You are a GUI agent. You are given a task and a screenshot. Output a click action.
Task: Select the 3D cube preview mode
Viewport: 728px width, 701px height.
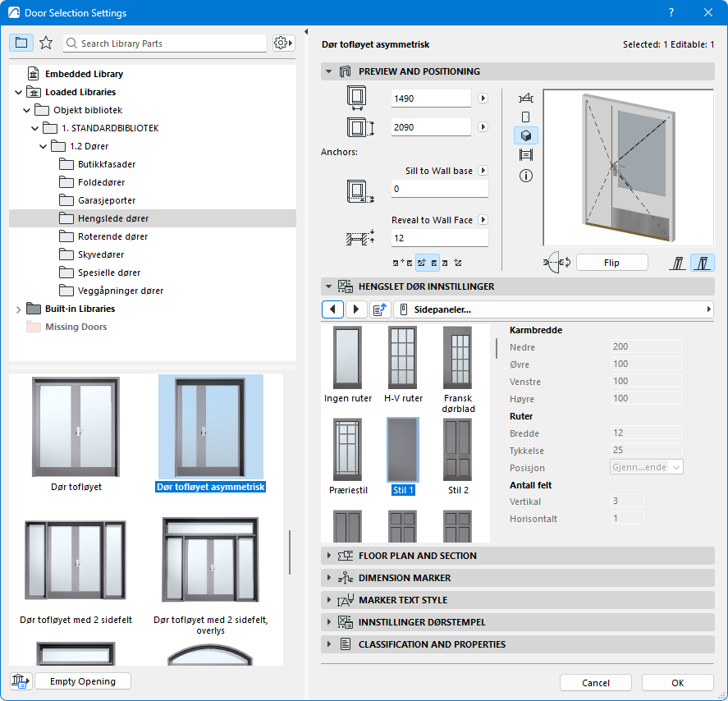pos(525,135)
